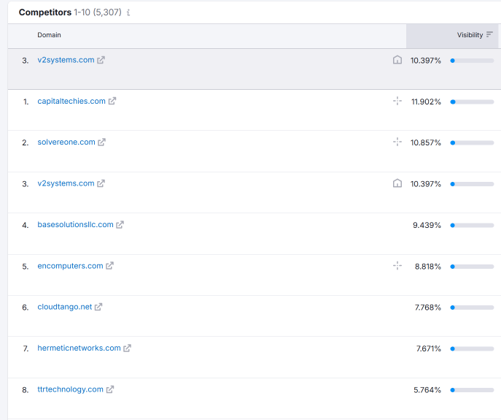Open external link icon next to hermeticnetworks.com
501x420 pixels.
[127, 348]
